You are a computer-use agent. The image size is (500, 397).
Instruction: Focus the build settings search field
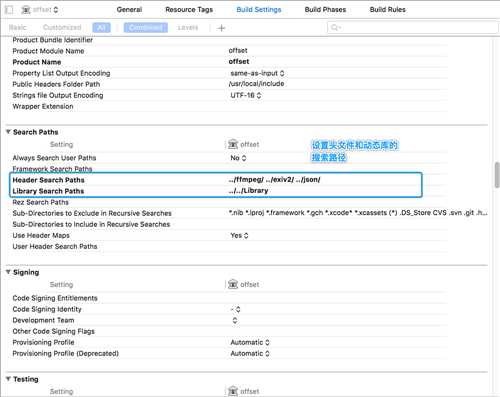coord(413,28)
